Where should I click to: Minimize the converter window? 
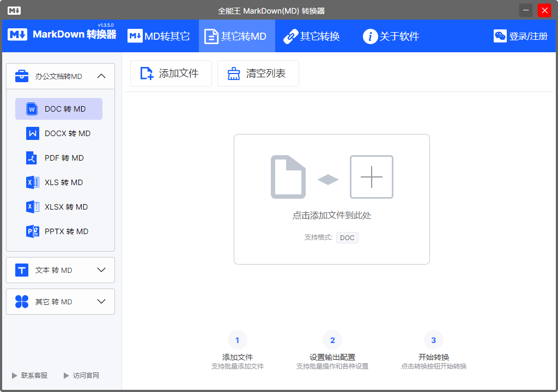coord(526,10)
